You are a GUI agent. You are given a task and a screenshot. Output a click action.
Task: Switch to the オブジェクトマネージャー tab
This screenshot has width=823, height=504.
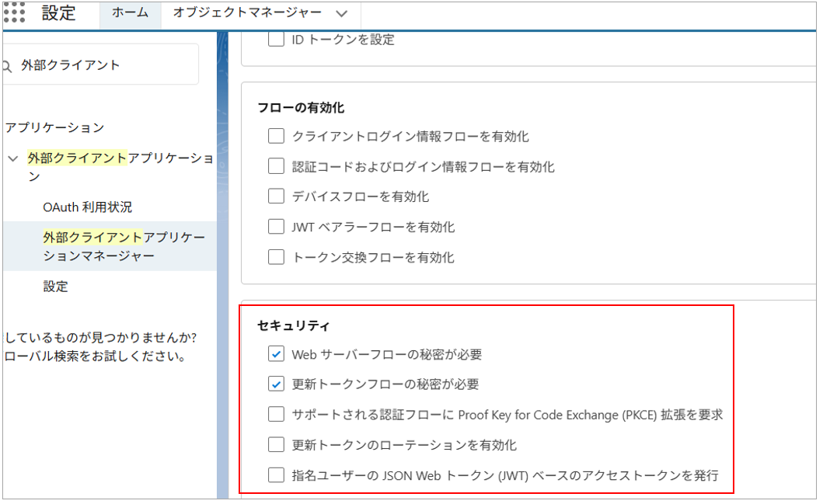coord(247,13)
